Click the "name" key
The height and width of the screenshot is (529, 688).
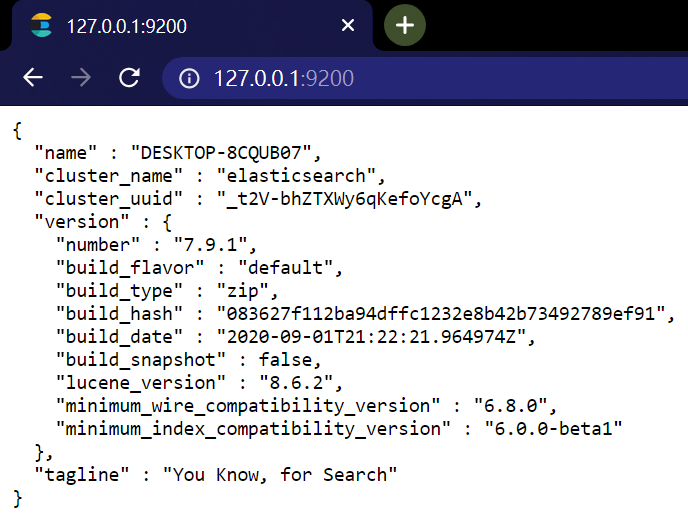coord(66,153)
